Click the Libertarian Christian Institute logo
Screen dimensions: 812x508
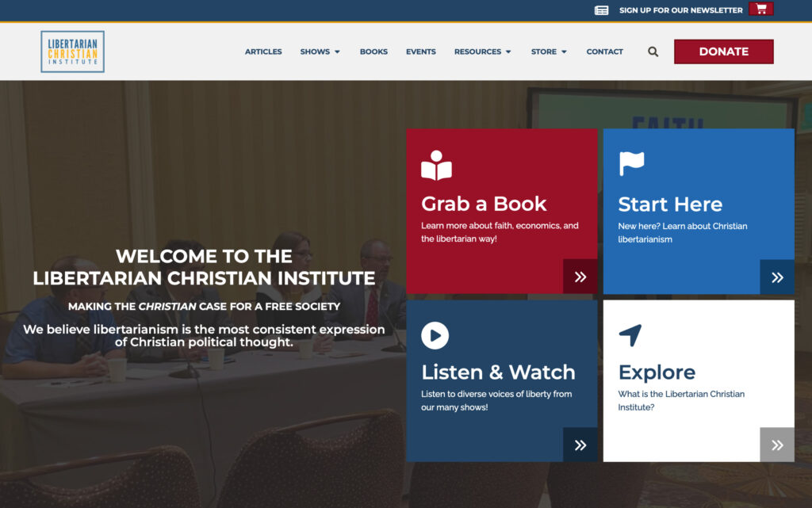click(72, 52)
